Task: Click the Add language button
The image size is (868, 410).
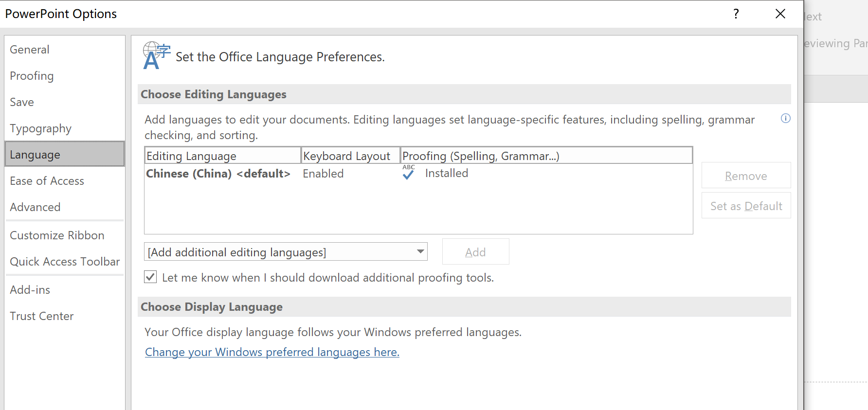Action: pos(475,252)
